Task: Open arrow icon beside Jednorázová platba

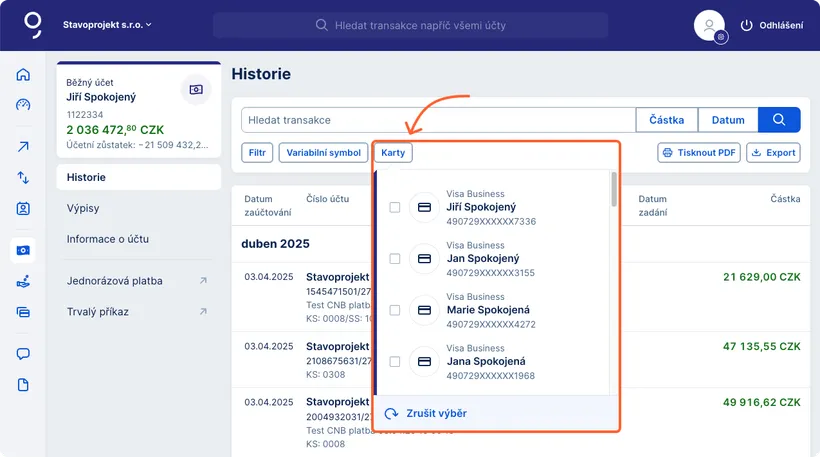Action: coord(203,281)
